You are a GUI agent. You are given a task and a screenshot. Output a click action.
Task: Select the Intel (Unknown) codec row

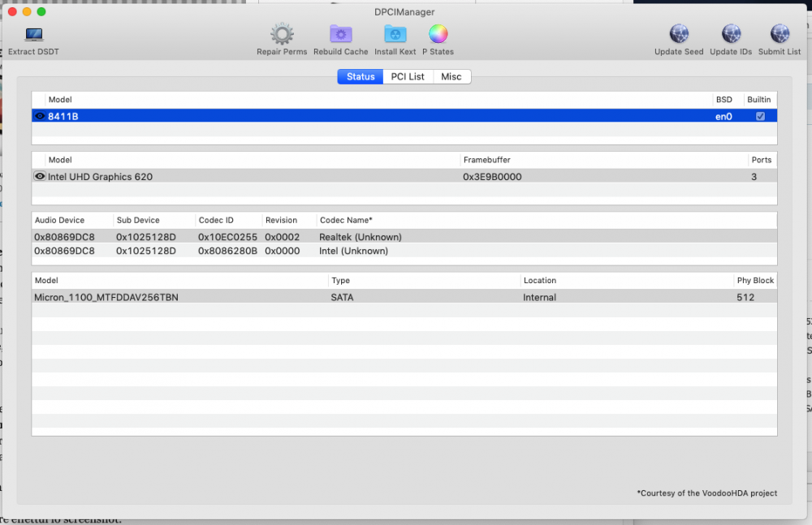(404, 251)
